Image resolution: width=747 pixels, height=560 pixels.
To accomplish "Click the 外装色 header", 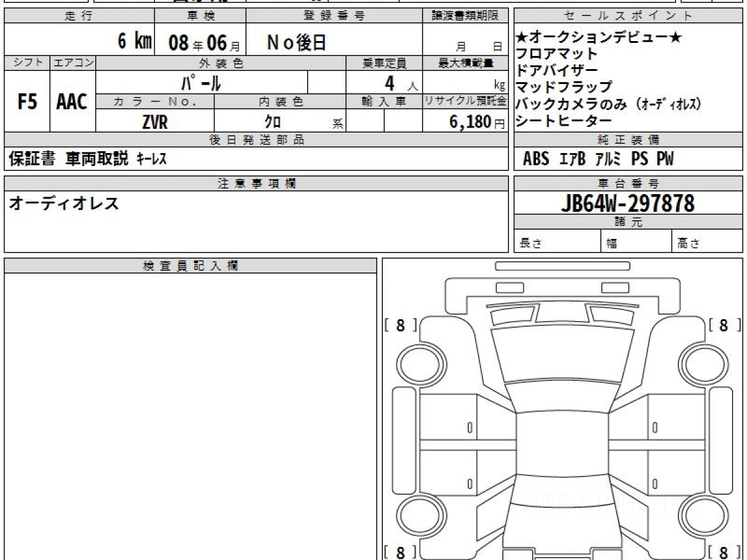I will click(x=221, y=63).
